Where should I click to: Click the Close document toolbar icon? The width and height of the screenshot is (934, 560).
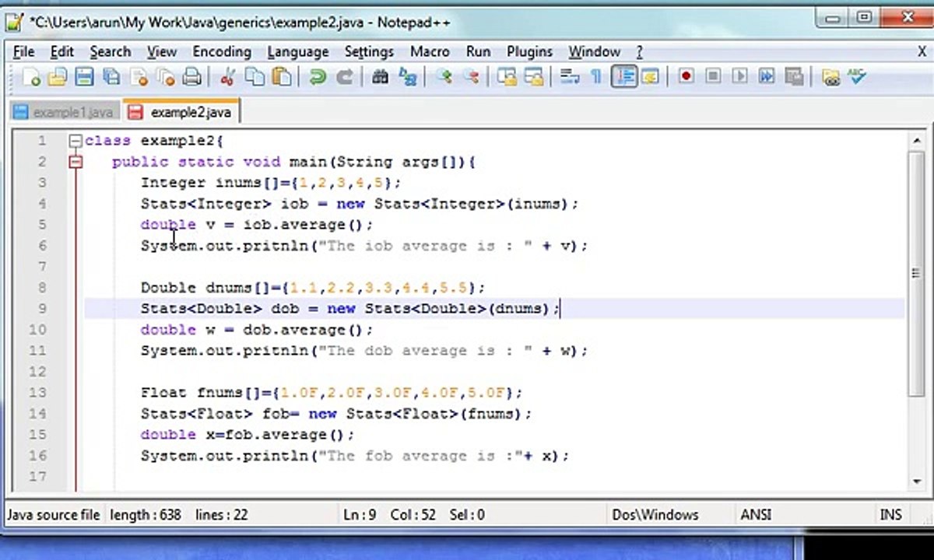139,77
